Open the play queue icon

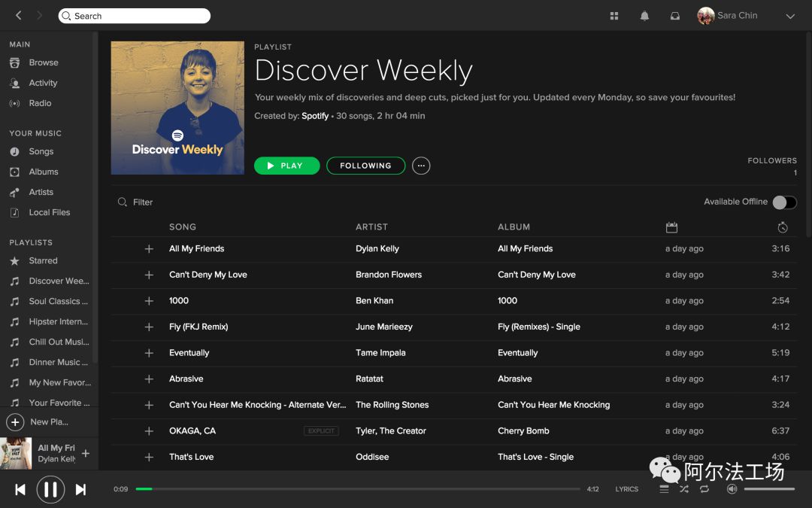pos(664,489)
